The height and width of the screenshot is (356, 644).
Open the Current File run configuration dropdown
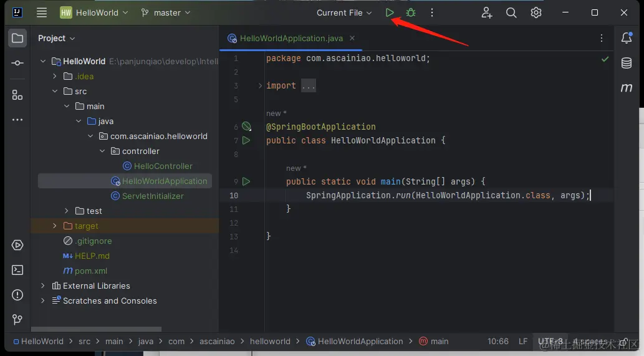click(x=344, y=12)
